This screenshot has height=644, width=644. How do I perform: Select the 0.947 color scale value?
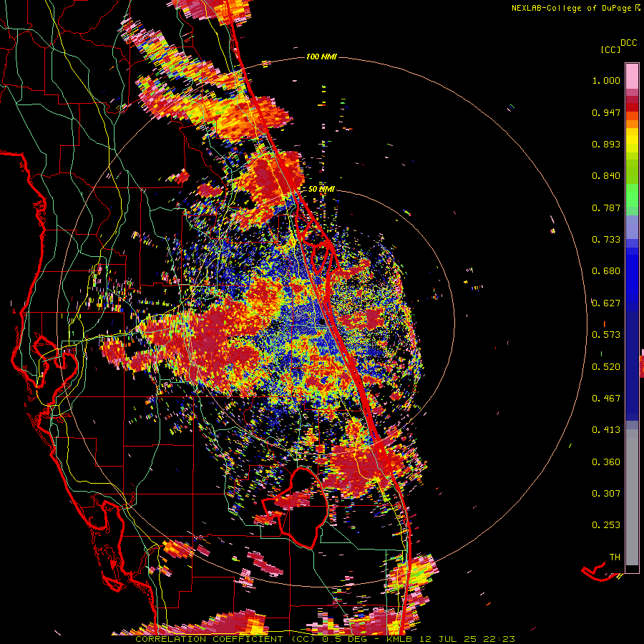click(x=606, y=112)
